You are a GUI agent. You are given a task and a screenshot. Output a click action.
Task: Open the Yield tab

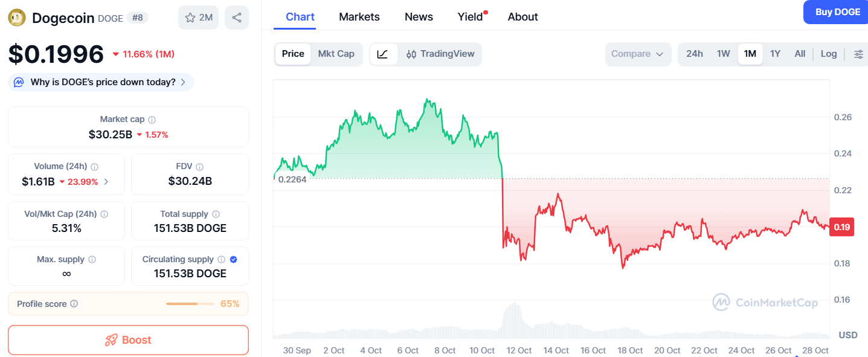pyautogui.click(x=470, y=17)
